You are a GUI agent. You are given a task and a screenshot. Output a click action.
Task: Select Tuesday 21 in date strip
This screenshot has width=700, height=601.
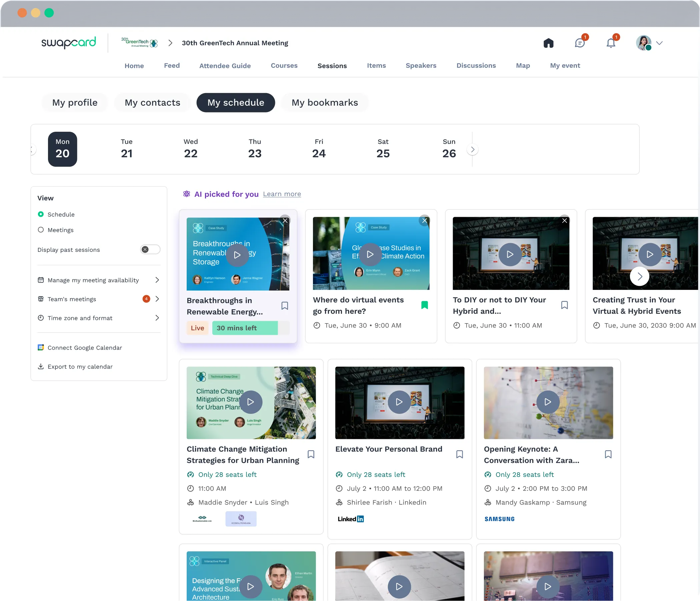coord(127,149)
